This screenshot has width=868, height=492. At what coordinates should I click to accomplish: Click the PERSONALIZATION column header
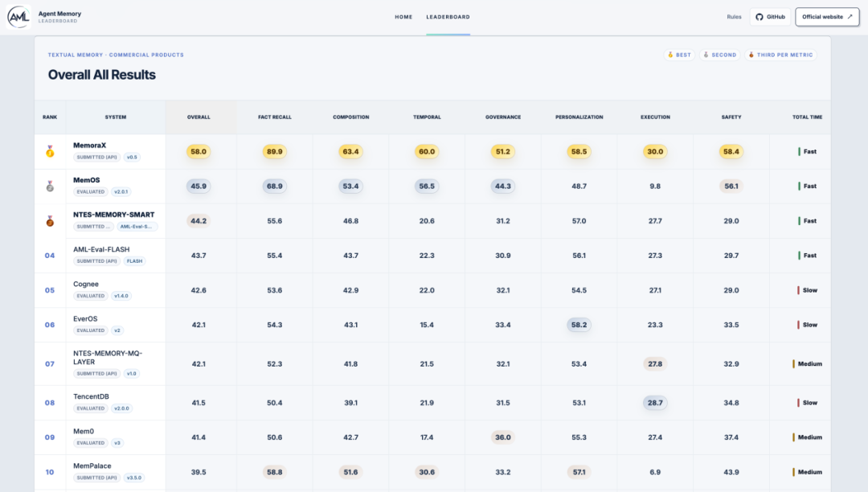tap(579, 117)
